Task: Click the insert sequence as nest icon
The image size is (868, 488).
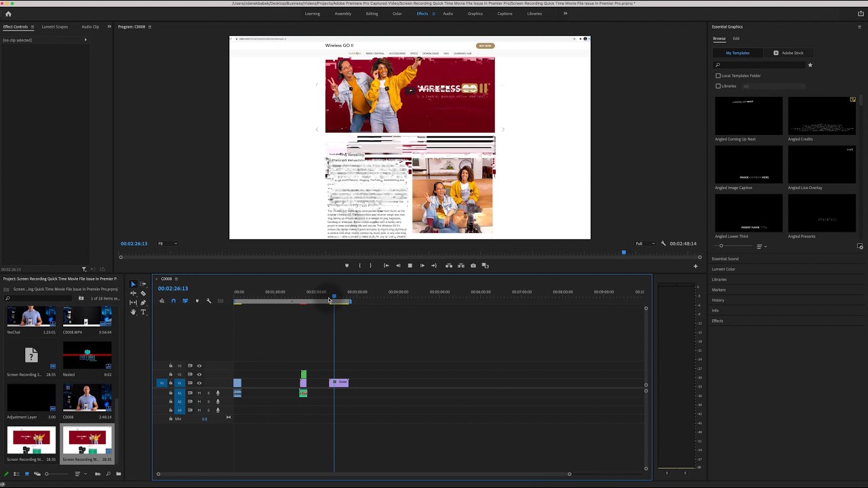Action: click(x=162, y=301)
